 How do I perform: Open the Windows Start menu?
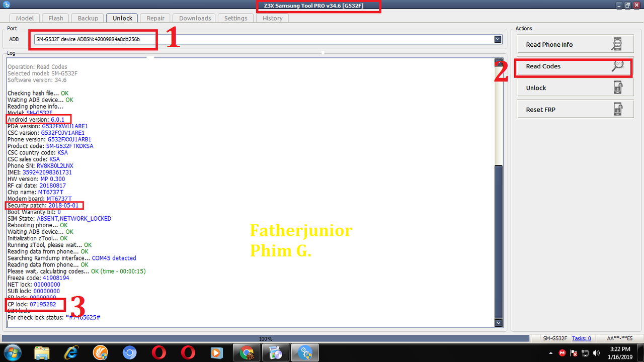click(x=12, y=352)
